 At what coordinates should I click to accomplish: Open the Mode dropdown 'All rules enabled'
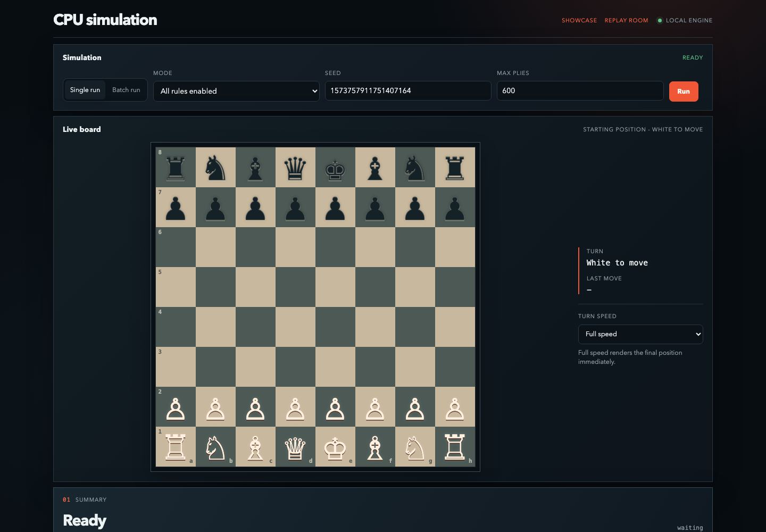[236, 91]
